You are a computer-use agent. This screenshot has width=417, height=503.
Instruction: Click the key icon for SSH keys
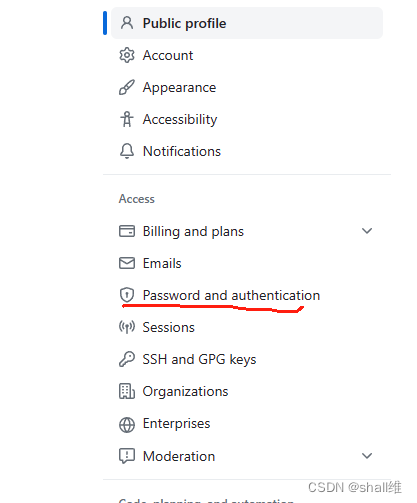coord(127,359)
